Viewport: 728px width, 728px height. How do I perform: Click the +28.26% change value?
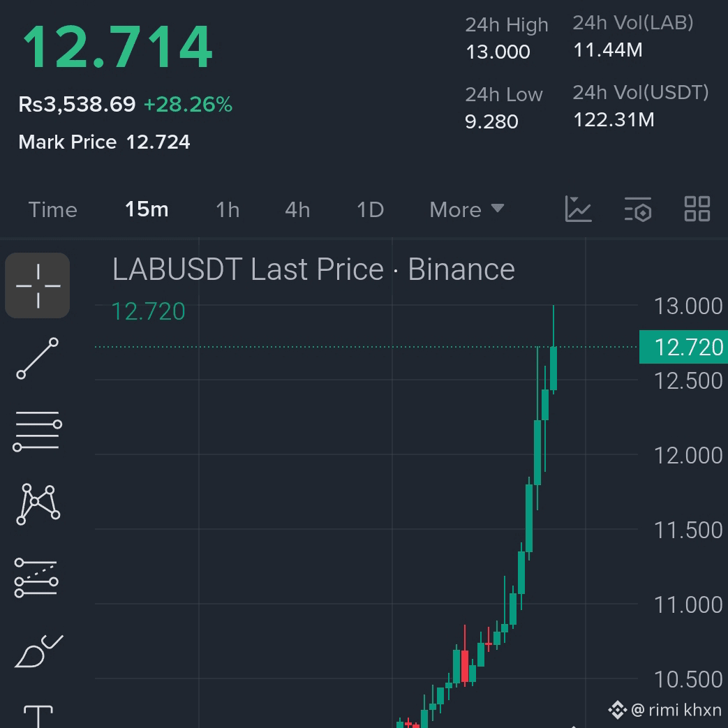[x=188, y=105]
